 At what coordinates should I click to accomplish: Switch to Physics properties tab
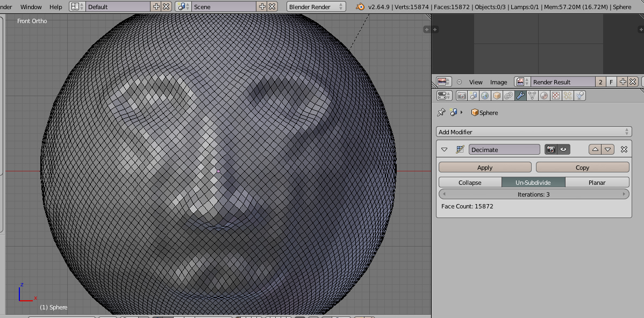point(579,96)
